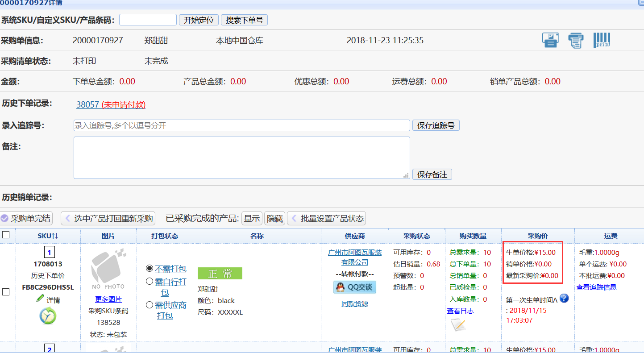
Task: Click the notepad log icon under 查看日志
Action: click(x=458, y=325)
